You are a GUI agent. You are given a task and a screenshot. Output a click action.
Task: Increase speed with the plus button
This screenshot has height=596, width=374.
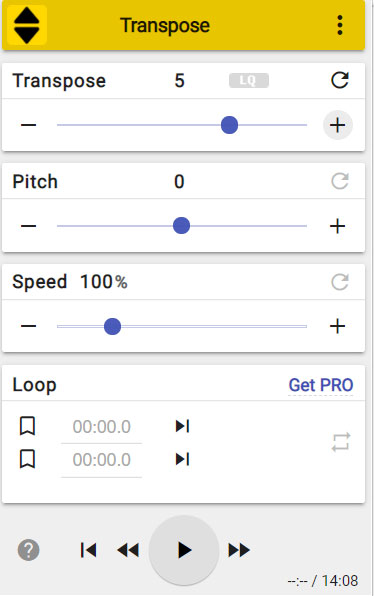tap(338, 326)
